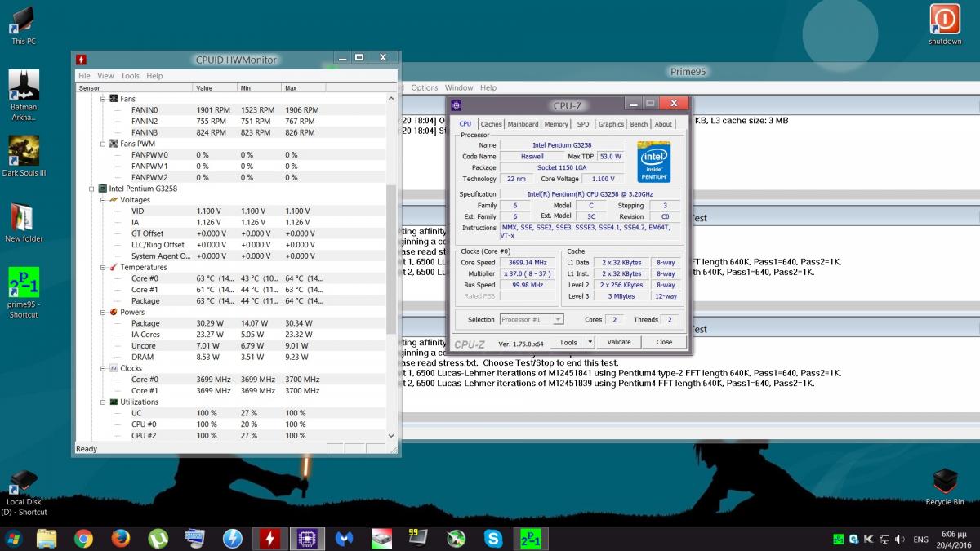Click the Temperatures thermometer icon
Screen dimensions: 980x551
(x=114, y=267)
